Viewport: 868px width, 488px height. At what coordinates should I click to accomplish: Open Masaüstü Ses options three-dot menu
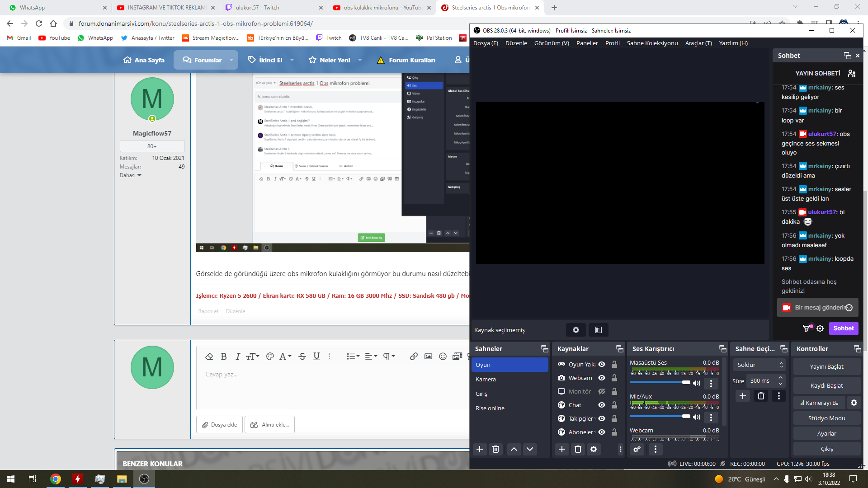[x=711, y=383]
